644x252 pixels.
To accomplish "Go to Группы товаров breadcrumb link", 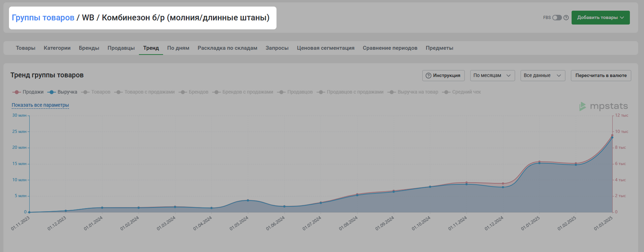I will tap(43, 18).
